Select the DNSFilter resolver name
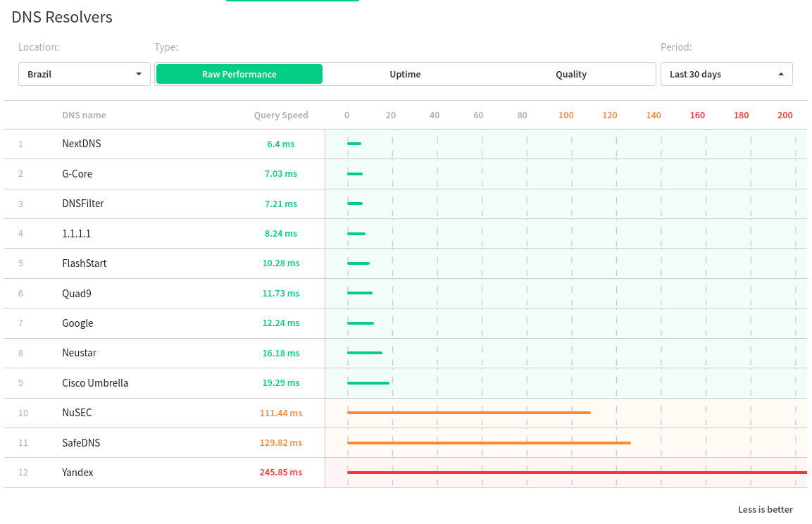Image resolution: width=812 pixels, height=524 pixels. pyautogui.click(x=83, y=204)
